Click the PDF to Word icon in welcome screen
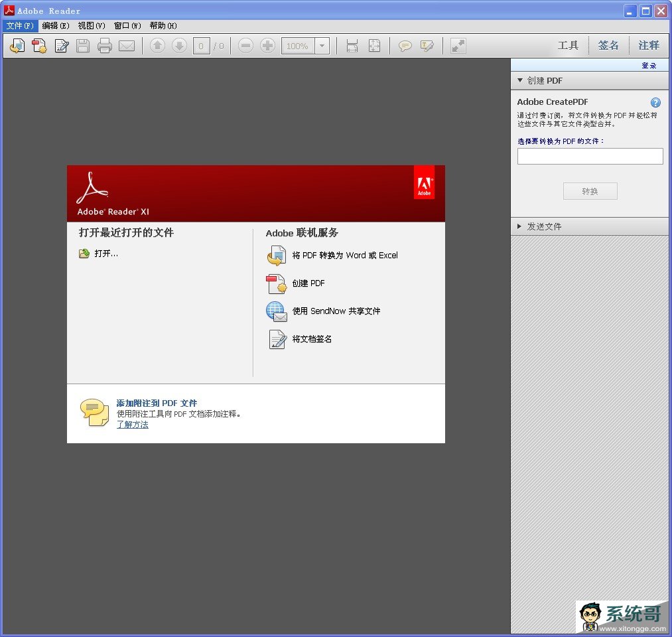This screenshot has height=637, width=672. (277, 255)
